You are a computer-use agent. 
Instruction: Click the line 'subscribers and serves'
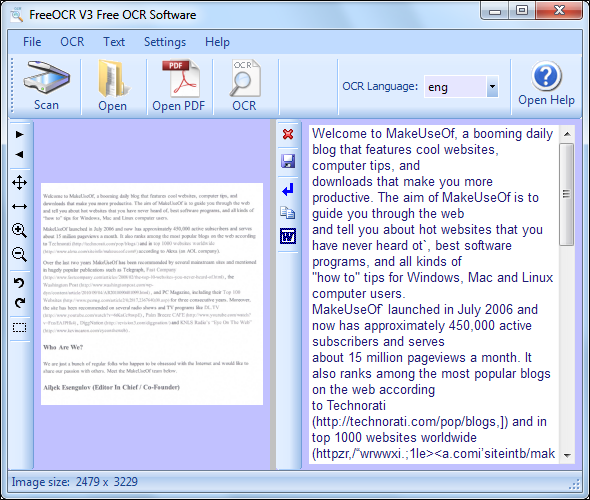coord(378,341)
